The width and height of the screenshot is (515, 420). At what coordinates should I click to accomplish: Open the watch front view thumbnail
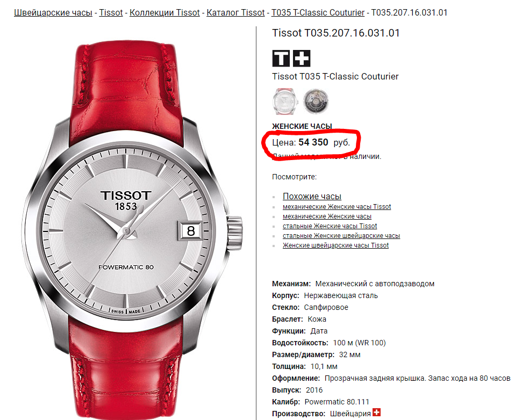click(285, 101)
